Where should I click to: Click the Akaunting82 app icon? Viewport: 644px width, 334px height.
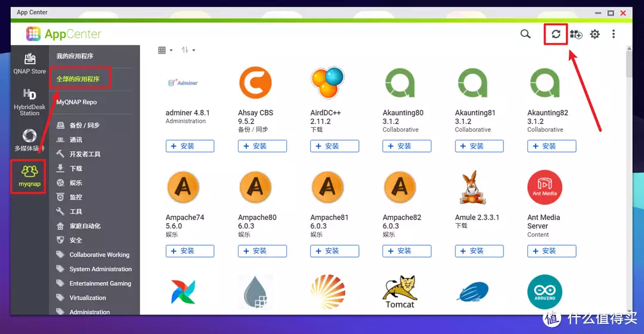pos(544,82)
